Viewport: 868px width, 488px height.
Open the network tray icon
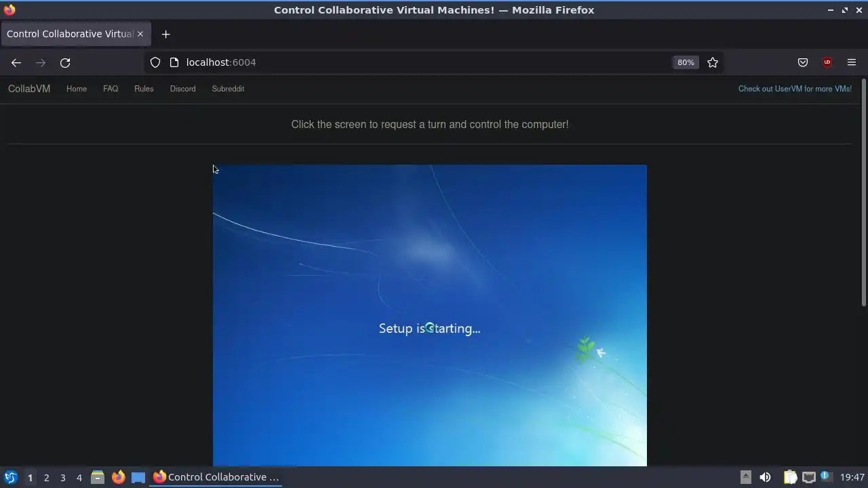coord(808,477)
